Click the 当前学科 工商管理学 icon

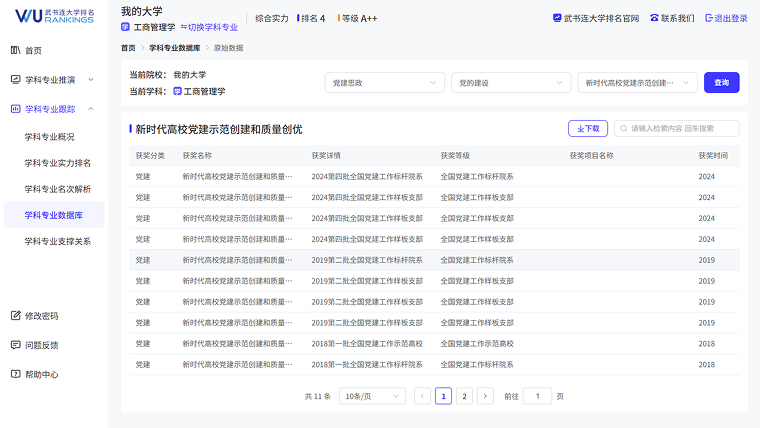pyautogui.click(x=177, y=91)
